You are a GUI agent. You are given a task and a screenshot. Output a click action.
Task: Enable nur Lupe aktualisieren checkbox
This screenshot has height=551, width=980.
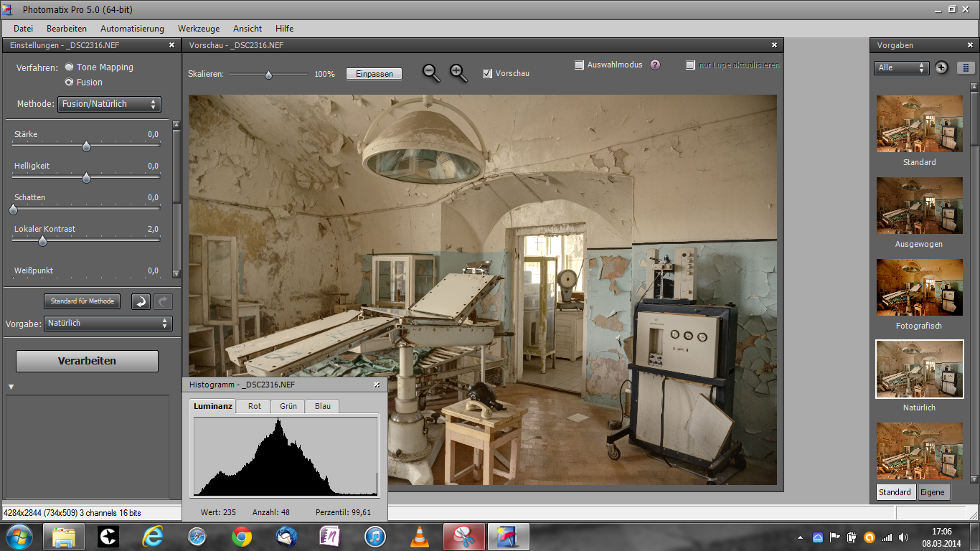690,65
